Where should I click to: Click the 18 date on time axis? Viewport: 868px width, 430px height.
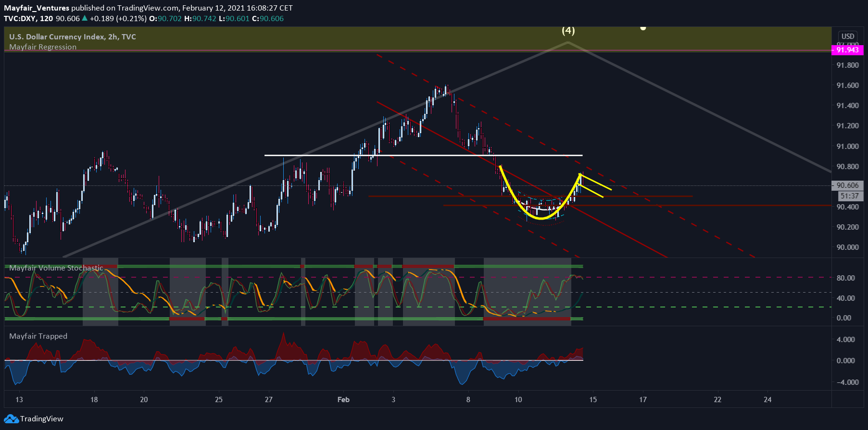point(94,400)
